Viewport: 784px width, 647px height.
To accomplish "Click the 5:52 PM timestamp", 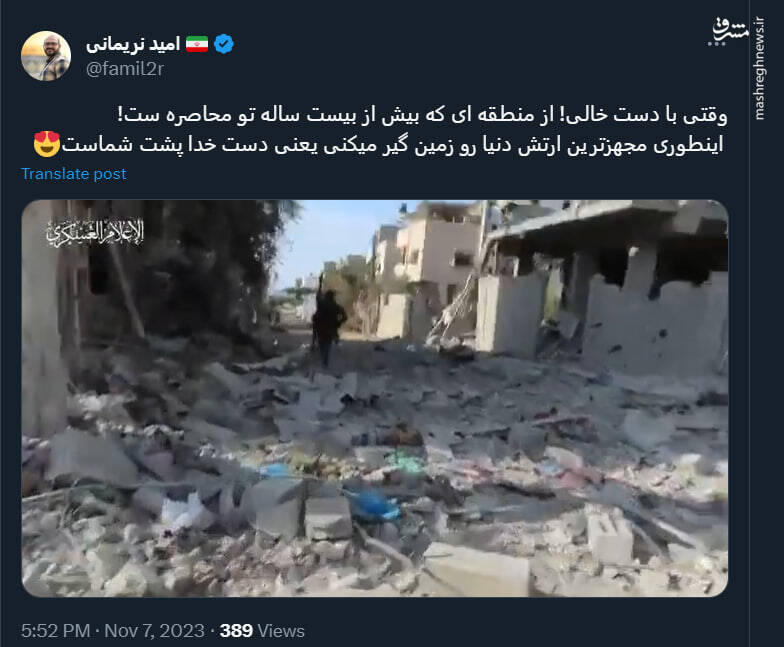I will point(56,630).
